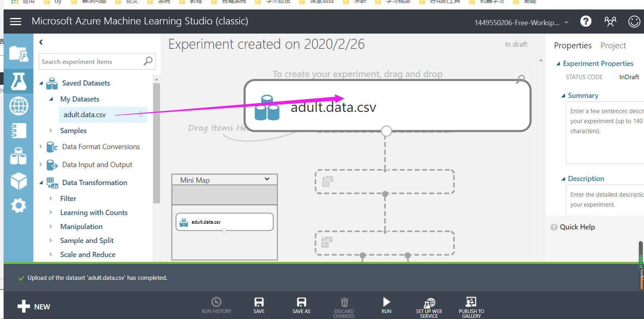Click the adult.data.csv output port
Viewport: 644px width, 319px height.
coord(386,131)
